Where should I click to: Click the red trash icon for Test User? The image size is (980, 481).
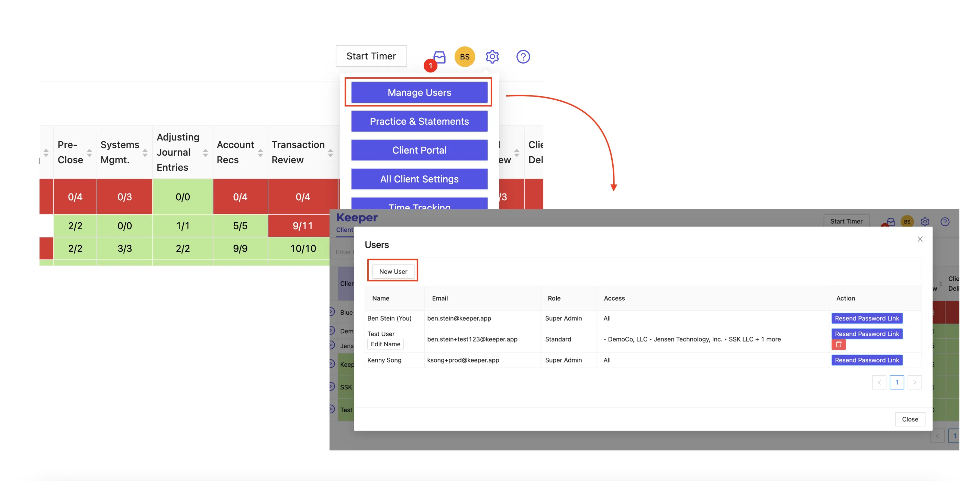(x=838, y=345)
